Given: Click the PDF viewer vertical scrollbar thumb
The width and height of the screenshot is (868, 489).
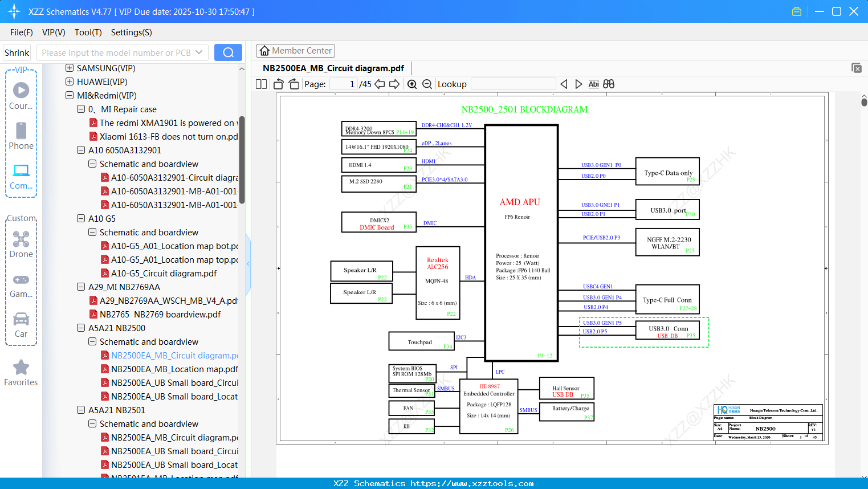Looking at the screenshot, I should (x=864, y=102).
